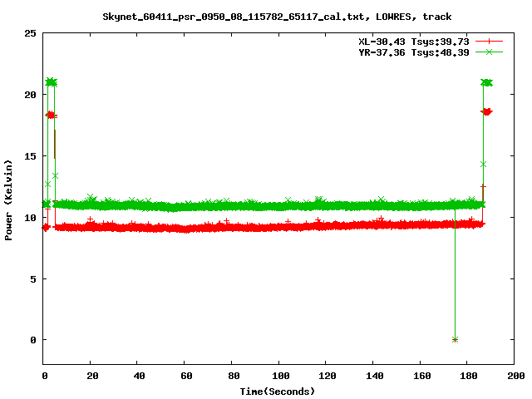Click the x-axis tick label 40
The image size is (532, 399).
pos(139,376)
